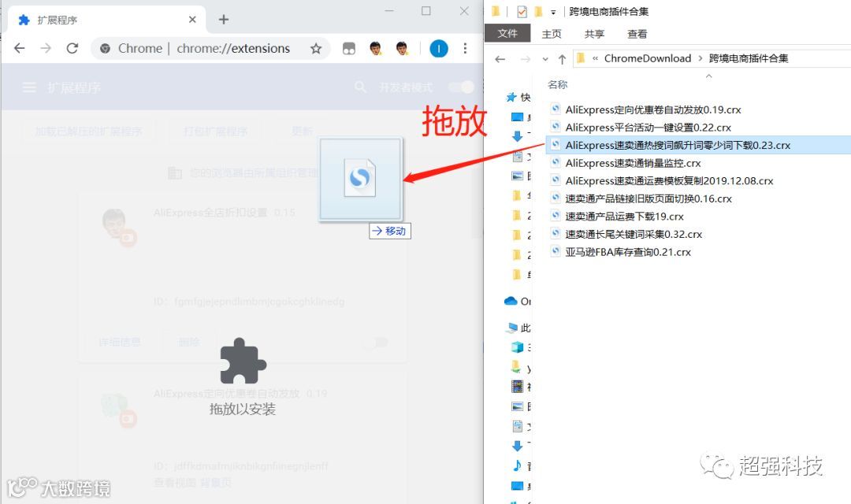Click the file icon of 速卖通产品运费下载19.crx
The height and width of the screenshot is (504, 851).
point(556,215)
